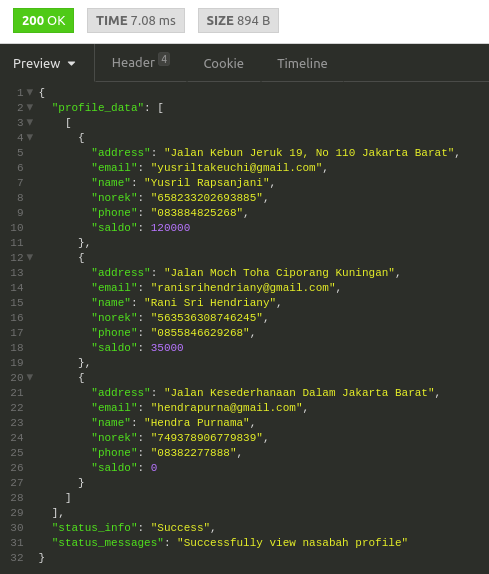
Task: Click the TIME 7.08 ms tag
Action: click(136, 20)
